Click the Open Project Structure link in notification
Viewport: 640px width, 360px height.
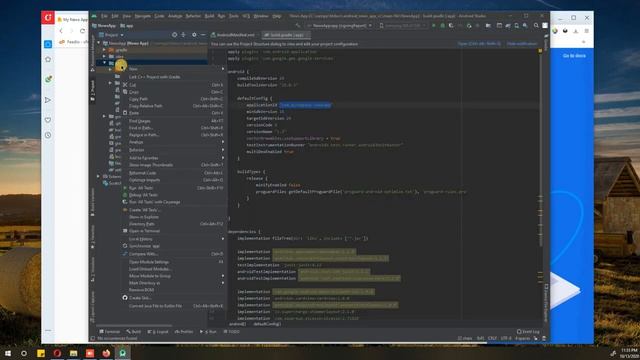[x=479, y=44]
